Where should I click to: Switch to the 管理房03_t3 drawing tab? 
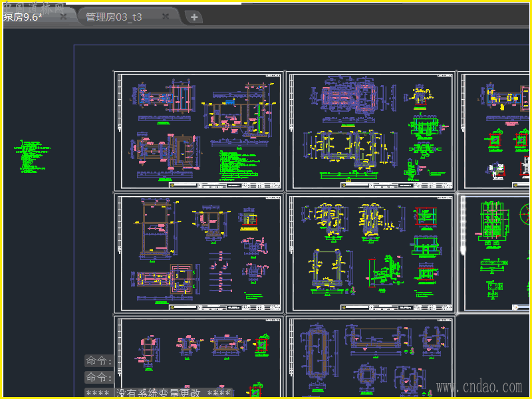coord(114,17)
